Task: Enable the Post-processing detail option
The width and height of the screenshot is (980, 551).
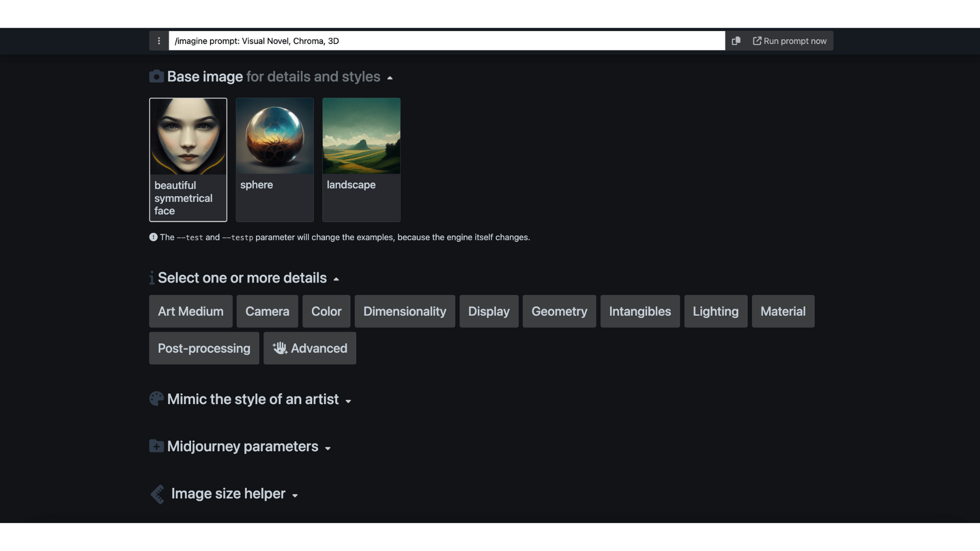Action: pos(204,348)
